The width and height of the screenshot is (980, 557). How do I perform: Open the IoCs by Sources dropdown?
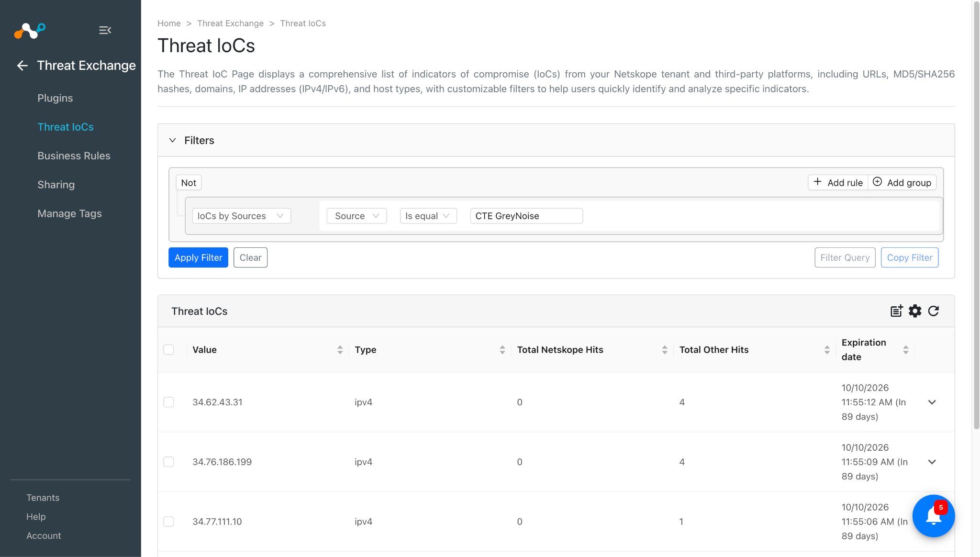pos(241,216)
